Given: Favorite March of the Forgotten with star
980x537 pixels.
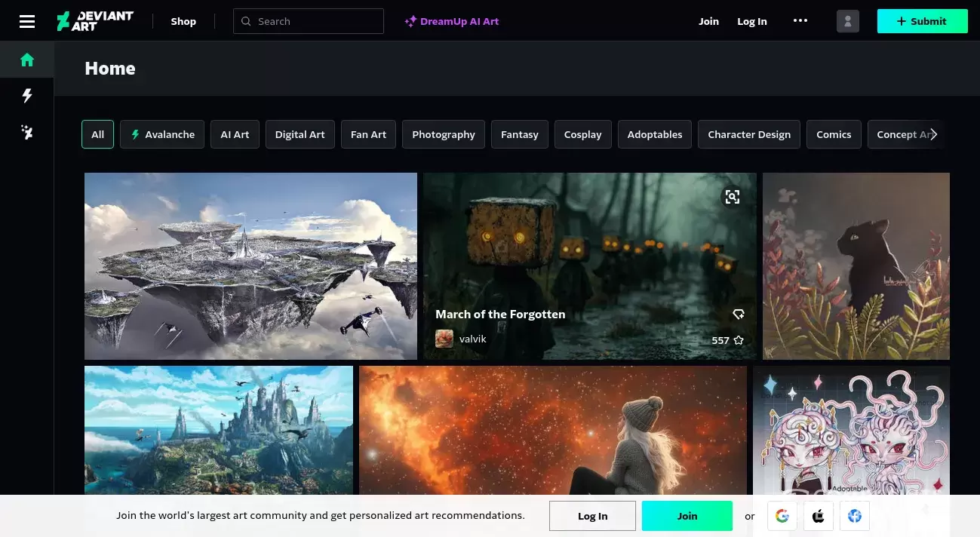Looking at the screenshot, I should 739,340.
